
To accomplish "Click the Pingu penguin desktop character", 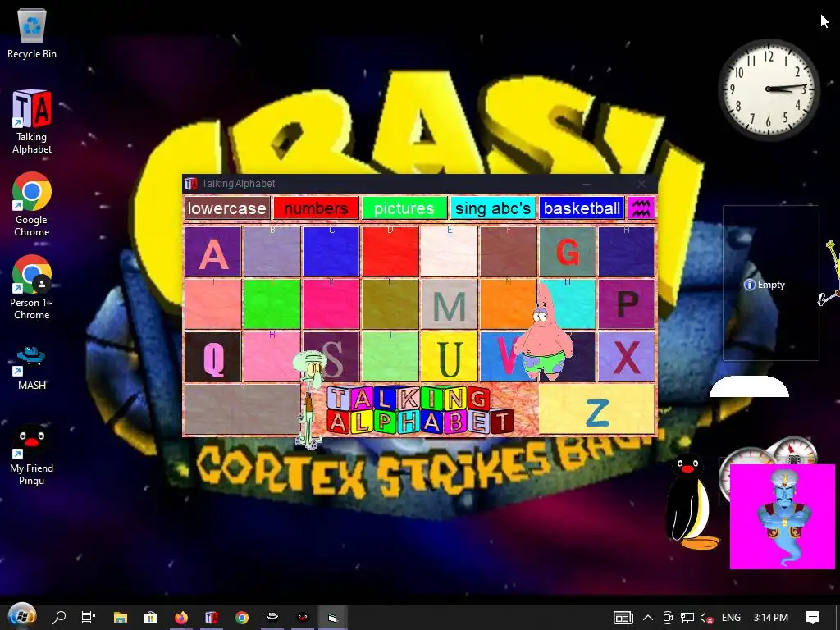I will [x=690, y=501].
